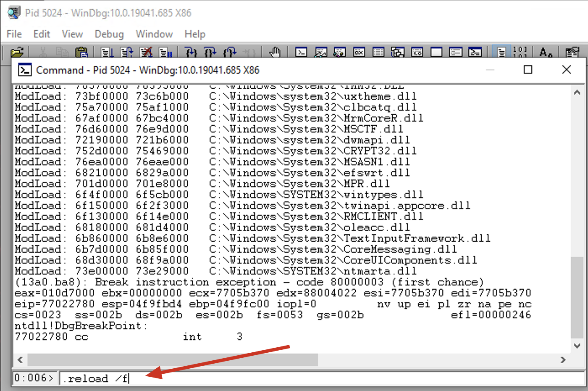Open the Debug menu

pyautogui.click(x=109, y=34)
